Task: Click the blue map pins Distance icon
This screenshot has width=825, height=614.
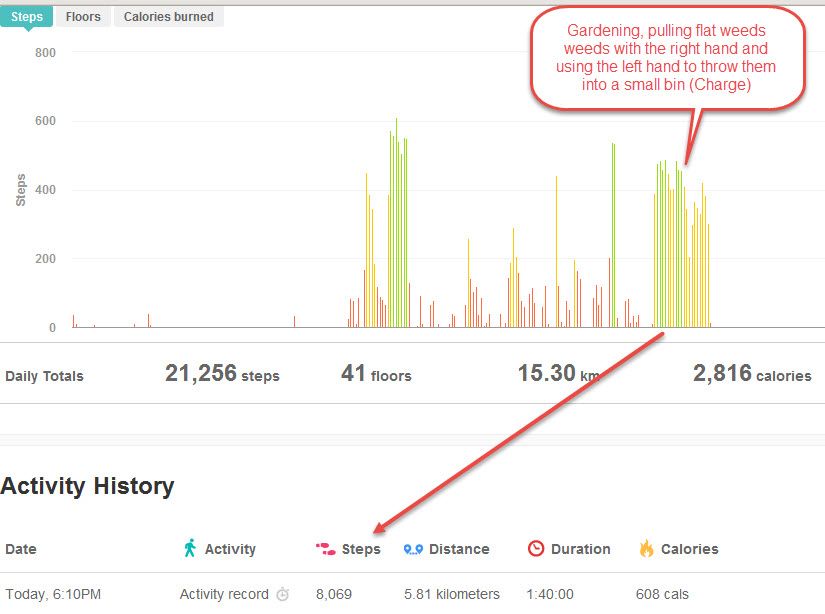Action: 413,549
